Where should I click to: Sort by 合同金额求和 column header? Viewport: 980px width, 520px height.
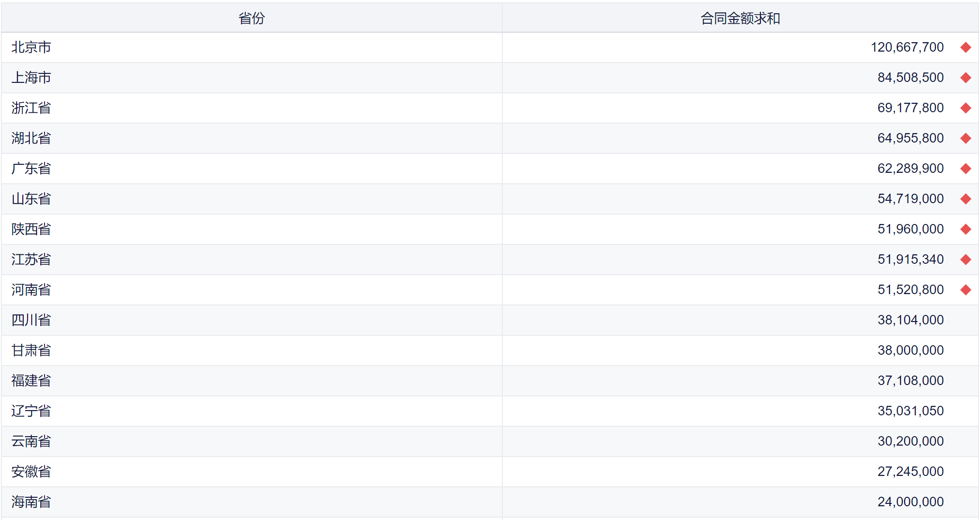[740, 18]
